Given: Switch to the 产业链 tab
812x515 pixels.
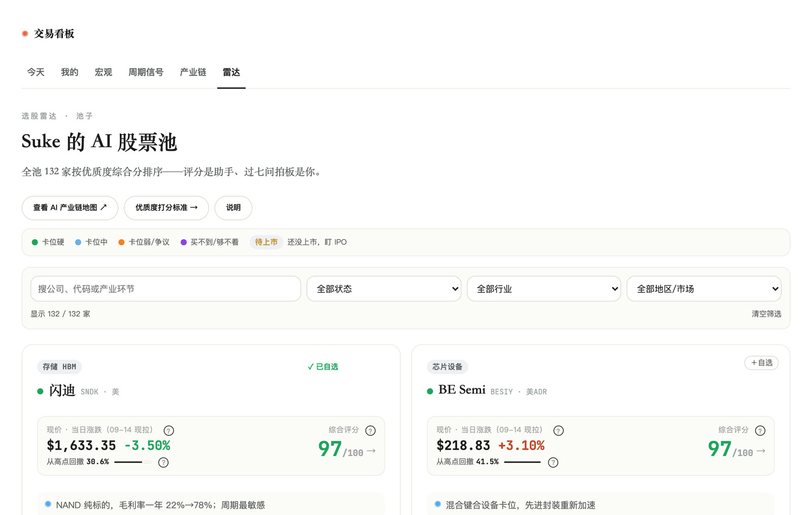Looking at the screenshot, I should coord(193,72).
